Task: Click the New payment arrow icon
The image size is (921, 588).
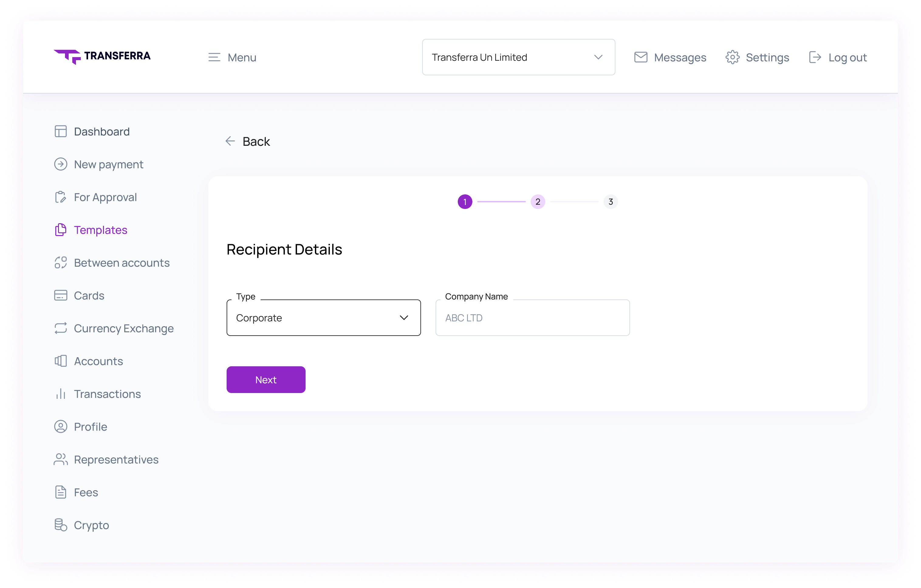Action: point(60,164)
